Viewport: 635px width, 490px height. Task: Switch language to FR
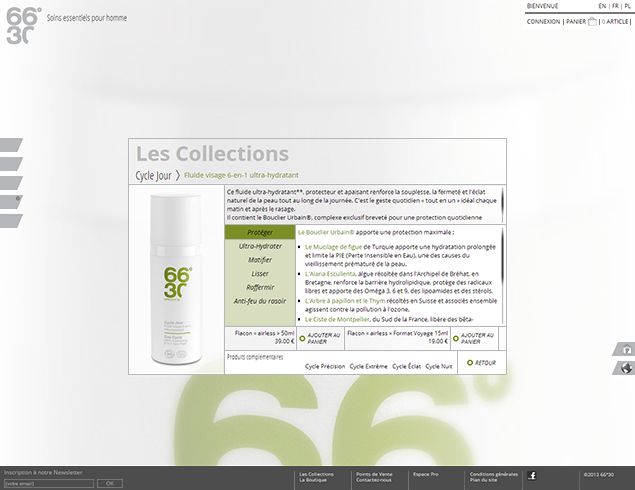(615, 6)
